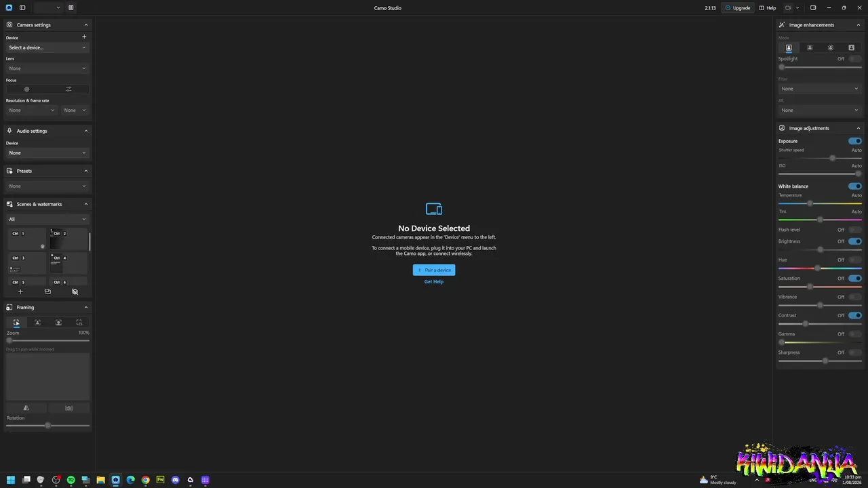Click the Zoom slider
This screenshot has width=868, height=488.
click(x=47, y=340)
